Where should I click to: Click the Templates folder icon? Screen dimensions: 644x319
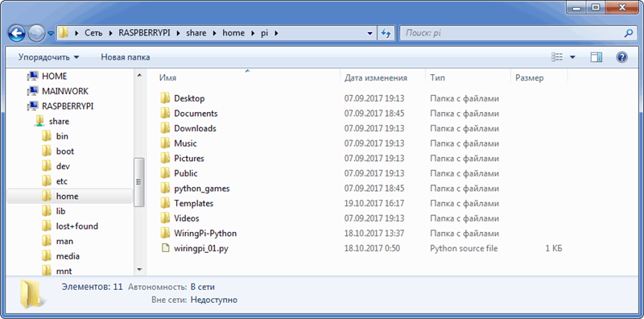coord(165,203)
